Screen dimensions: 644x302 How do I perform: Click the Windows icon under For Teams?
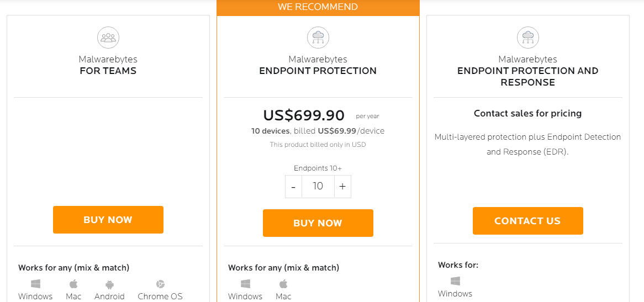pyautogui.click(x=35, y=284)
